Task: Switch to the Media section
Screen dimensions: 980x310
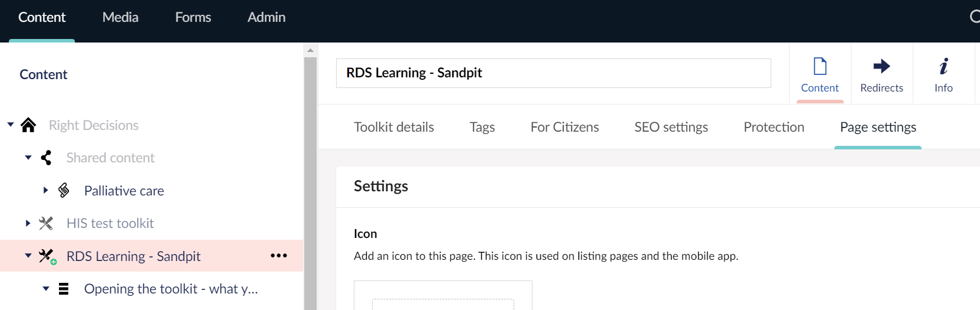Action: click(120, 18)
